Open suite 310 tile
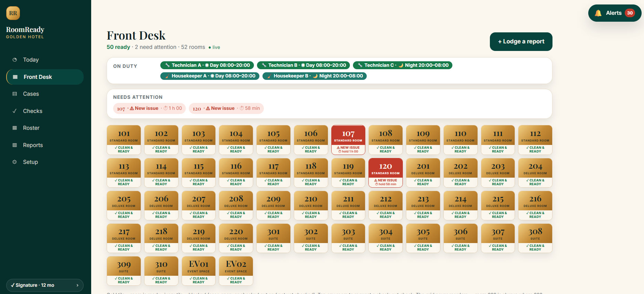Image resolution: width=644 pixels, height=294 pixels. (161, 271)
